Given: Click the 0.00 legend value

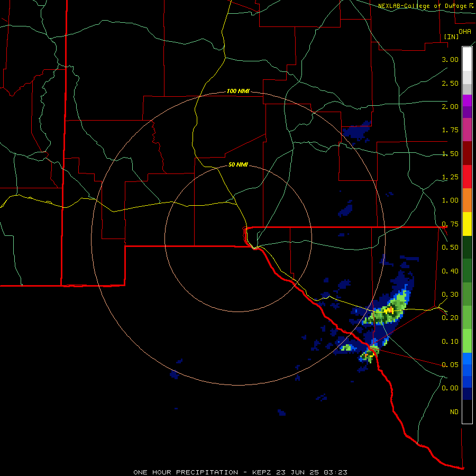Looking at the screenshot, I should [450, 388].
